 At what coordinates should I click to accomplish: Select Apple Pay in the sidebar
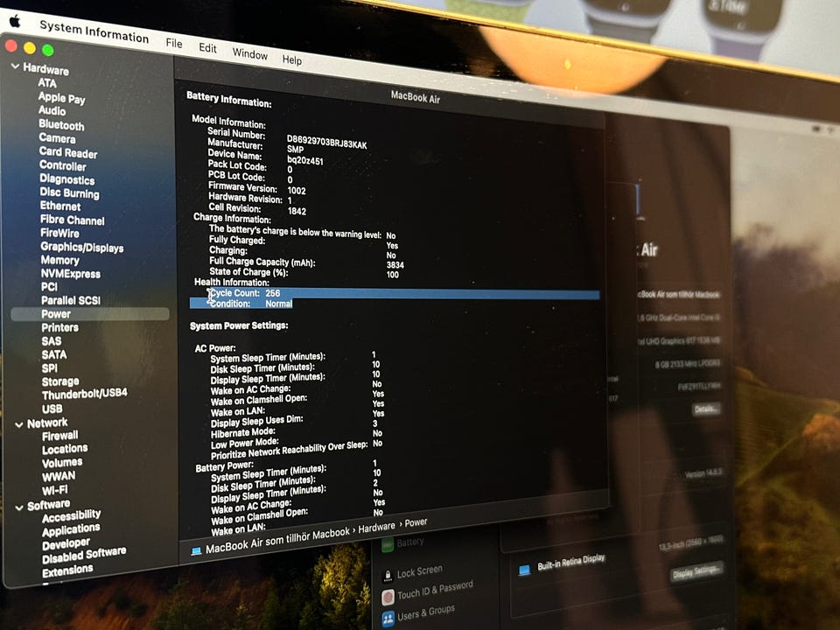pos(61,97)
